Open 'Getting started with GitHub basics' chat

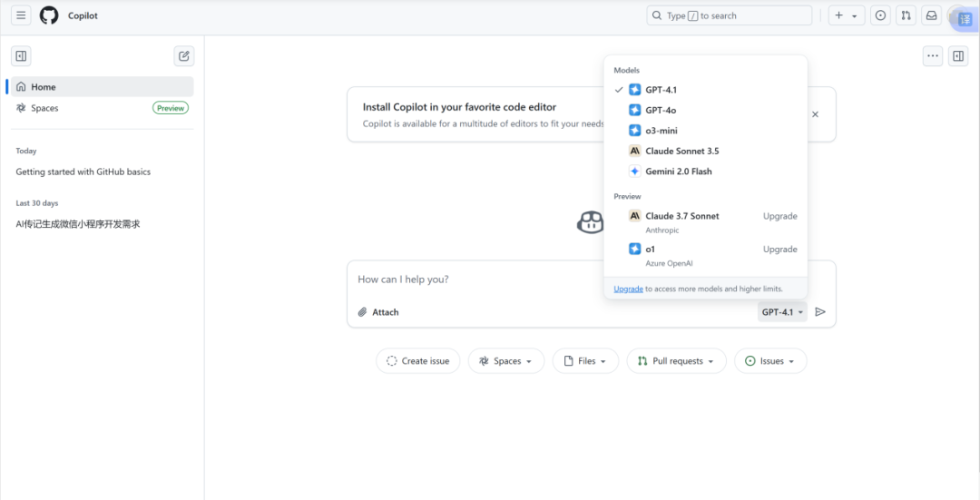(83, 172)
